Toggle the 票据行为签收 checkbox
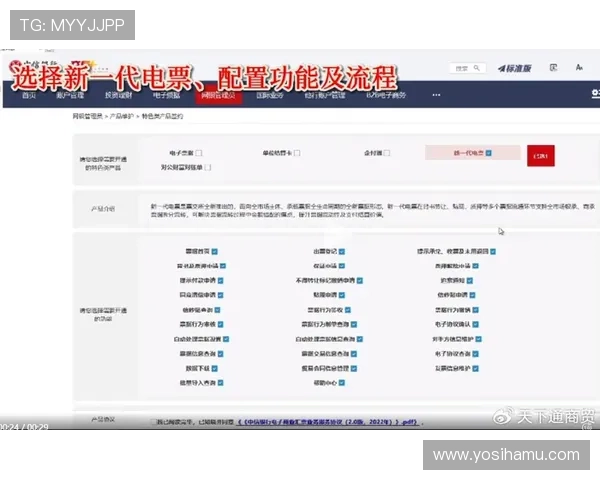Viewport: 600px width, 480px height. coord(348,310)
